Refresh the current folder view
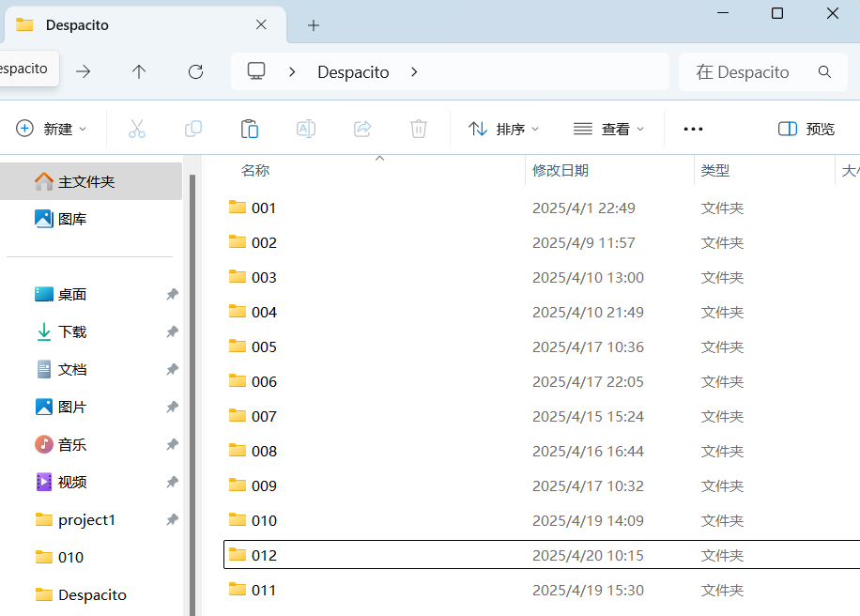This screenshot has height=616, width=860. coord(195,71)
